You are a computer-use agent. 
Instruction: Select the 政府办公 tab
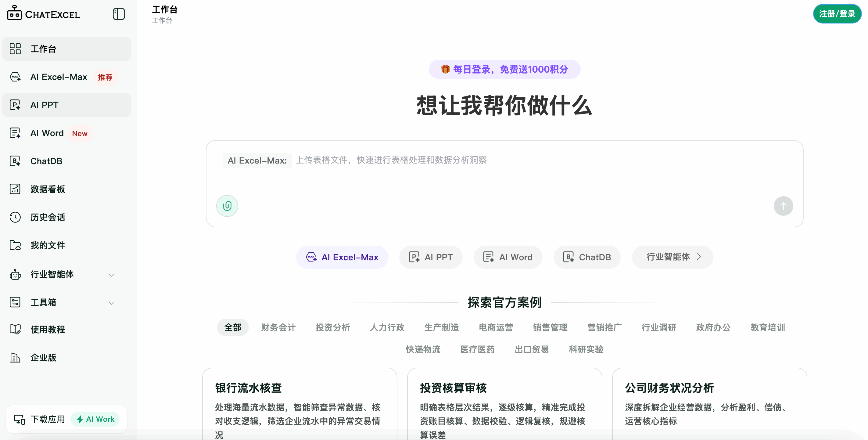[713, 327]
